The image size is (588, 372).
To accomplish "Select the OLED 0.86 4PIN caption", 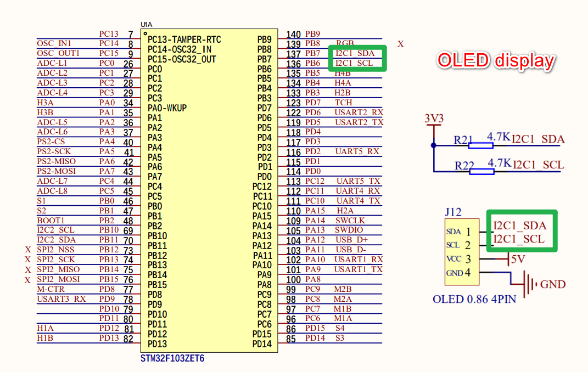I will pyautogui.click(x=474, y=300).
